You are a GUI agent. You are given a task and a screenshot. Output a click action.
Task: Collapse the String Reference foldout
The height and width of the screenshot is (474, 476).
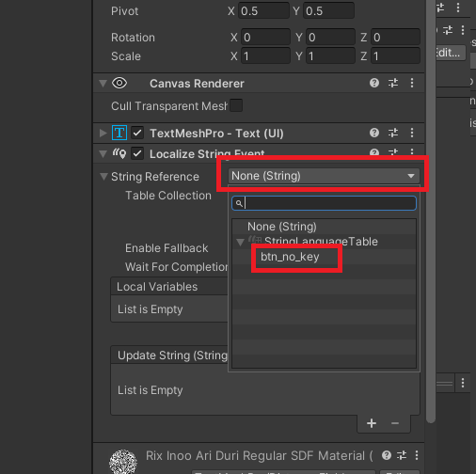pyautogui.click(x=103, y=177)
